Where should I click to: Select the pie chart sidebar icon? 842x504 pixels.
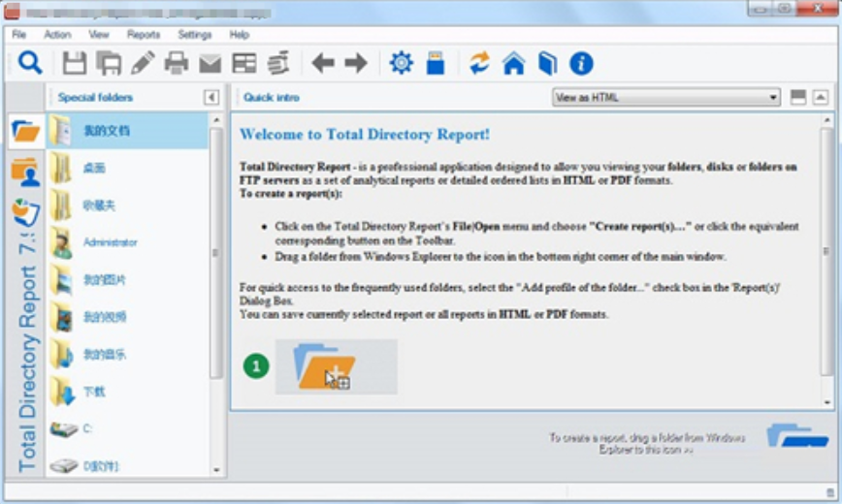pos(26,213)
